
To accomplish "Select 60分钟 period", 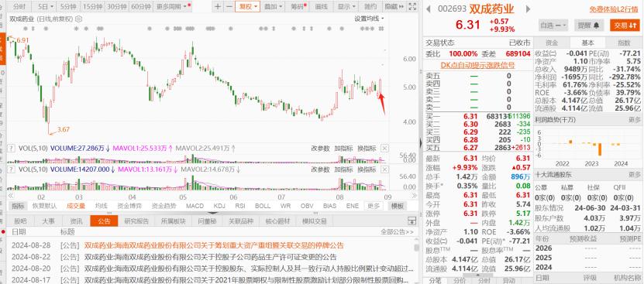I will pos(141,6).
